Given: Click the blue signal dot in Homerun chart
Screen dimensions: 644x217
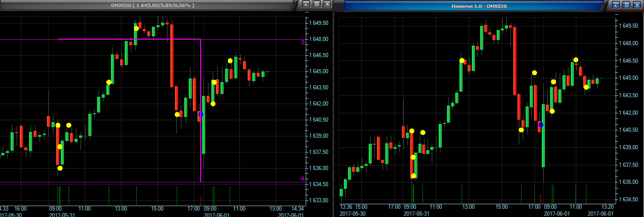Looking at the screenshot, I should 541,125.
